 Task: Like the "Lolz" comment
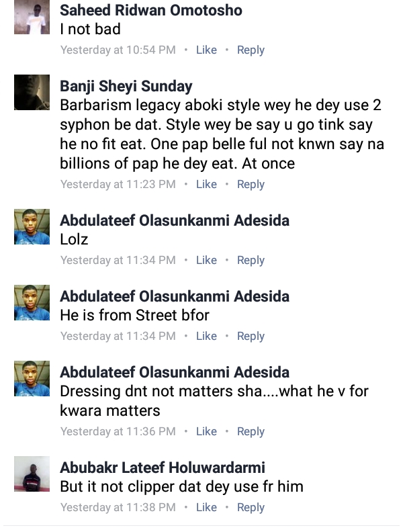(x=206, y=260)
